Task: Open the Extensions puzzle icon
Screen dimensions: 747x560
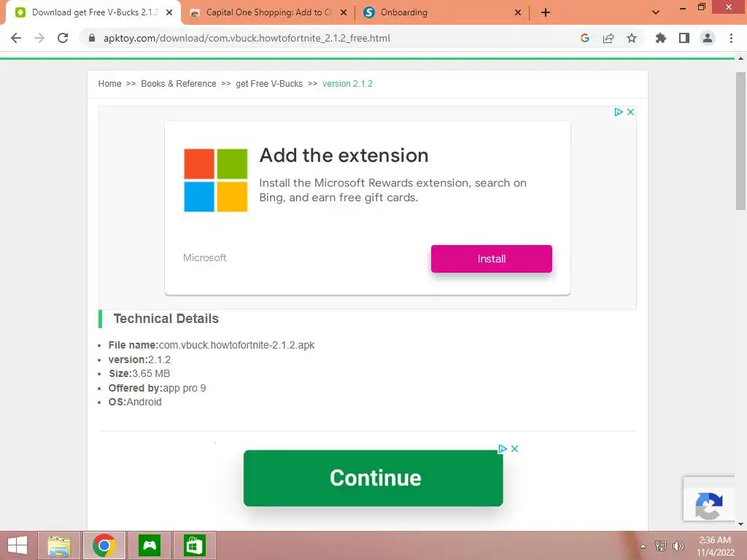Action: [661, 38]
